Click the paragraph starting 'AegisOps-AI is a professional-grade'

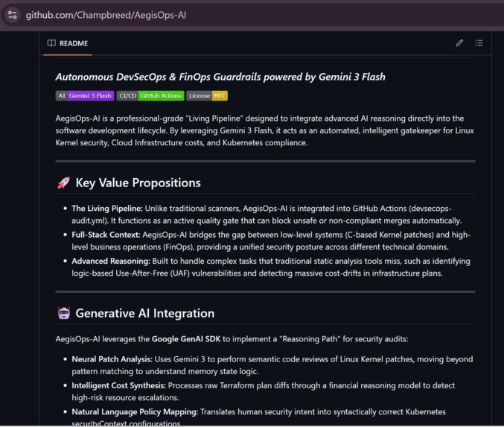(x=264, y=130)
